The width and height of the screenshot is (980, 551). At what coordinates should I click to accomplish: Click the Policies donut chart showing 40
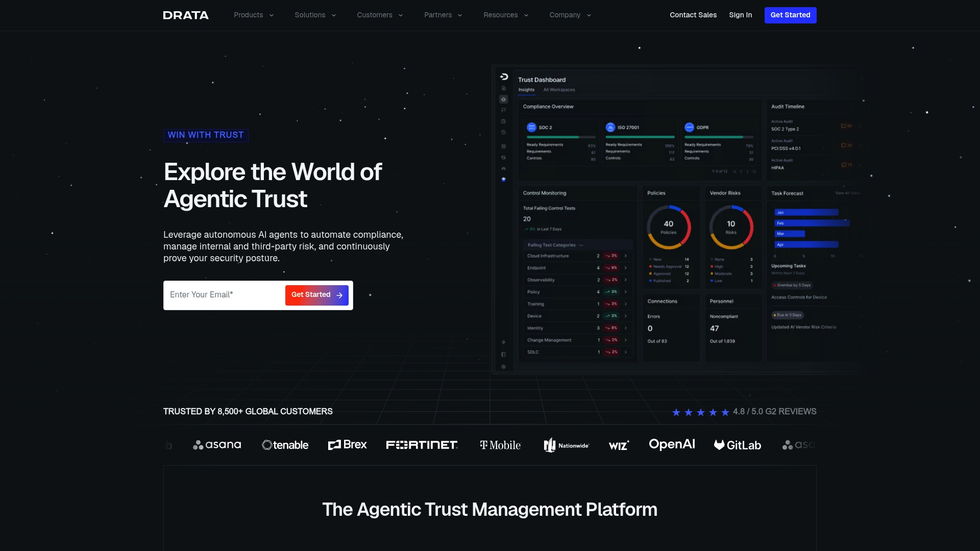pyautogui.click(x=669, y=227)
